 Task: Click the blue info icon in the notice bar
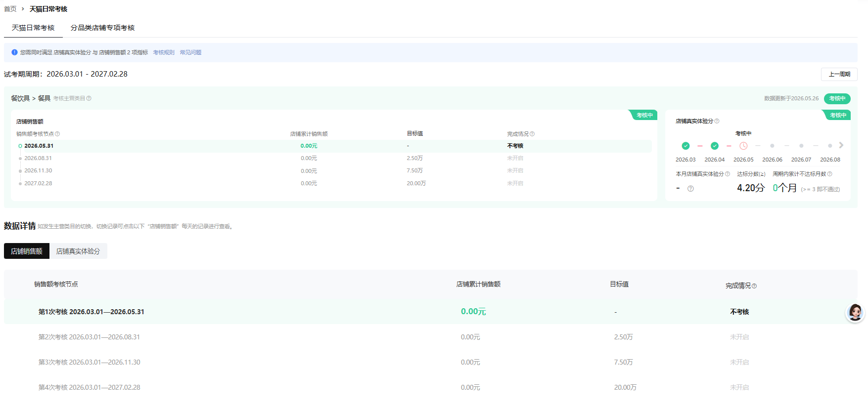14,52
